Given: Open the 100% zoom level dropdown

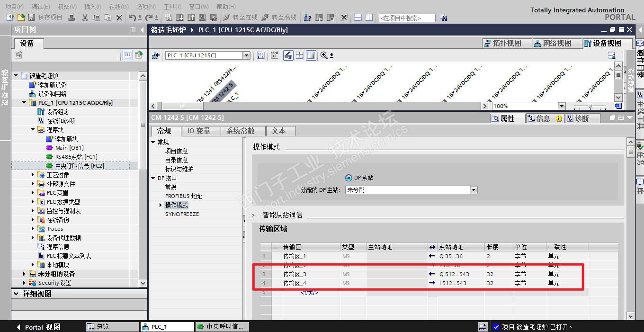Looking at the screenshot, I should (562, 106).
